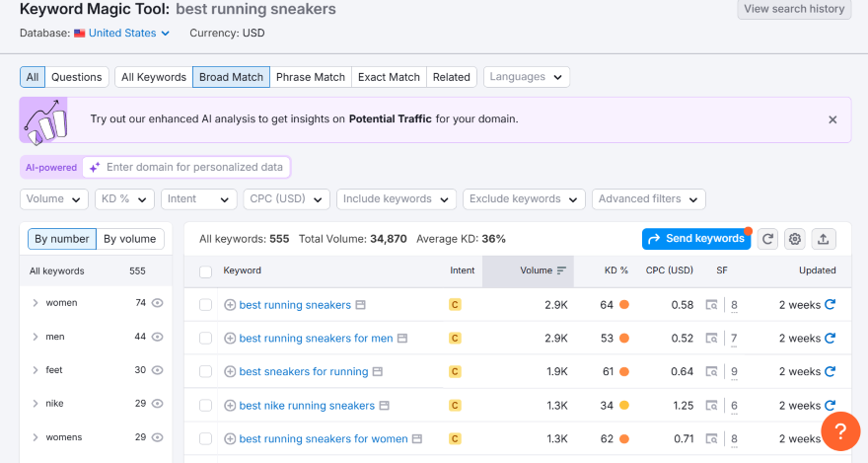Click the Volume column sort icon

tap(561, 270)
